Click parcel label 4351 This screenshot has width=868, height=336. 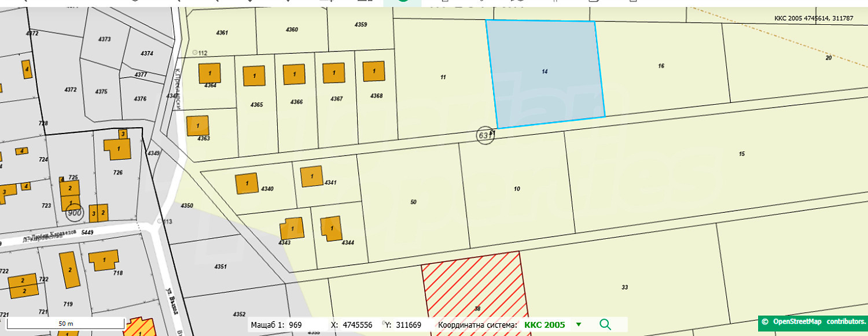(x=220, y=267)
